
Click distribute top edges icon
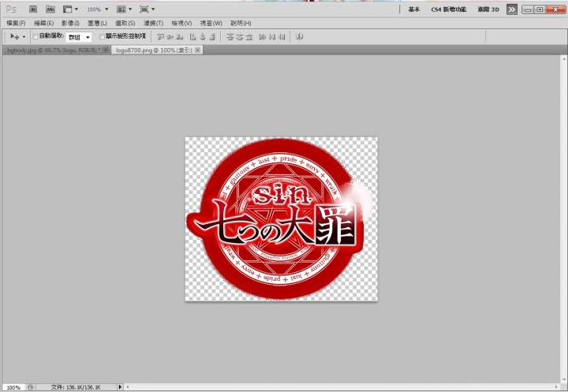click(230, 36)
